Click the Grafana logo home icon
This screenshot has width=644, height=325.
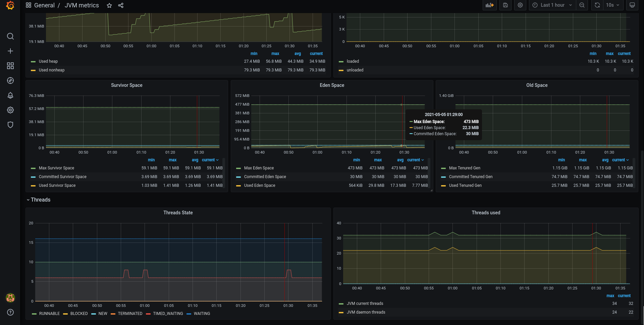[x=10, y=5]
